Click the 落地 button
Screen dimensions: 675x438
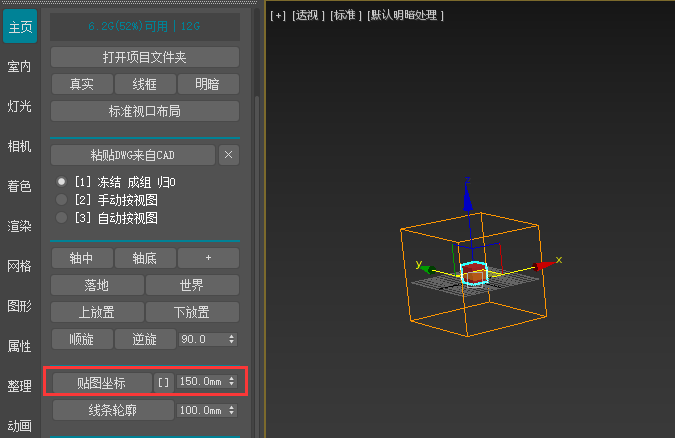(97, 285)
